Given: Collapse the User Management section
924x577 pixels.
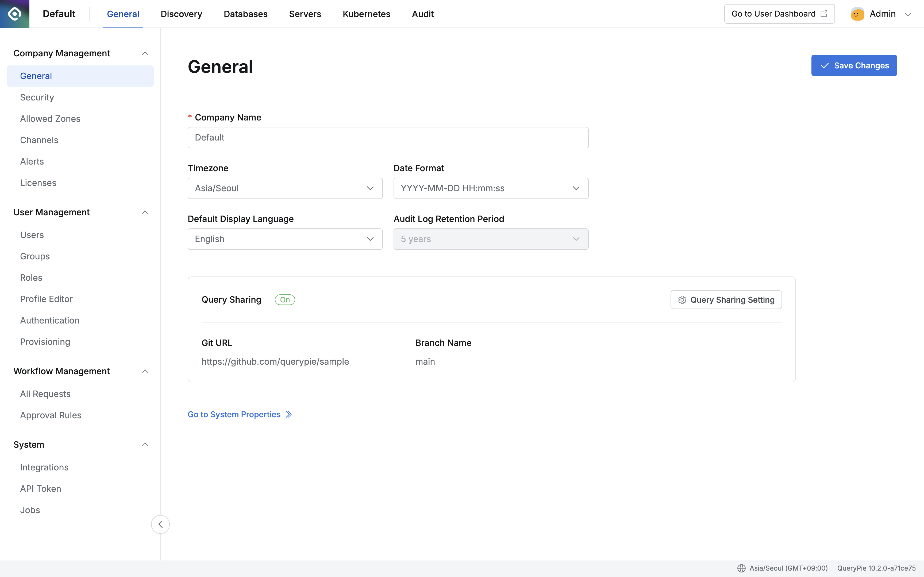Looking at the screenshot, I should click(x=145, y=213).
